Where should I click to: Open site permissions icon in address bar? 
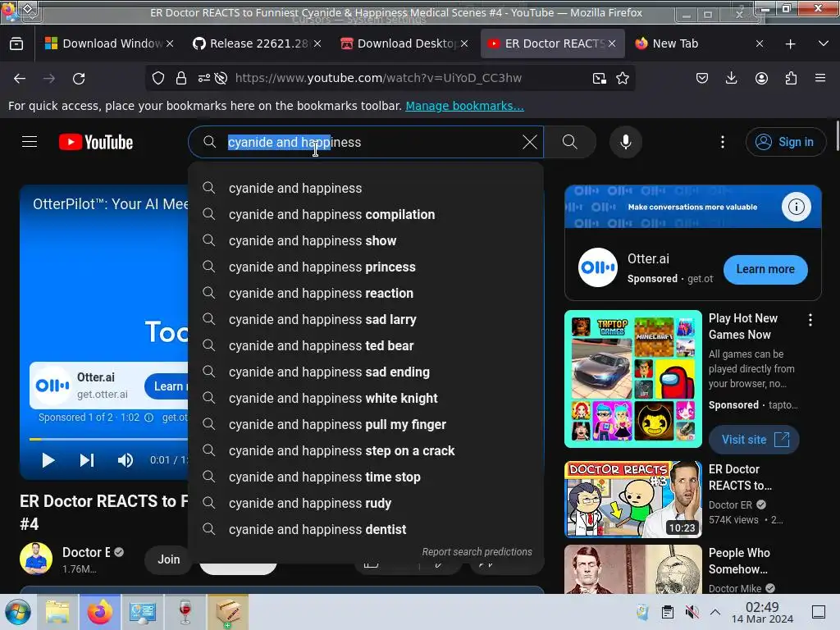(x=203, y=78)
